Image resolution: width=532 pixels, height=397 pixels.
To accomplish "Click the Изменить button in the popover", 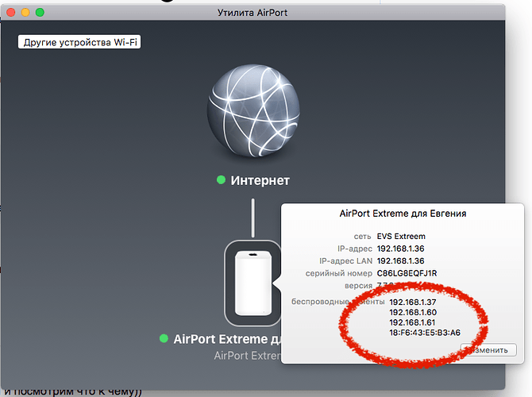I will pyautogui.click(x=489, y=350).
